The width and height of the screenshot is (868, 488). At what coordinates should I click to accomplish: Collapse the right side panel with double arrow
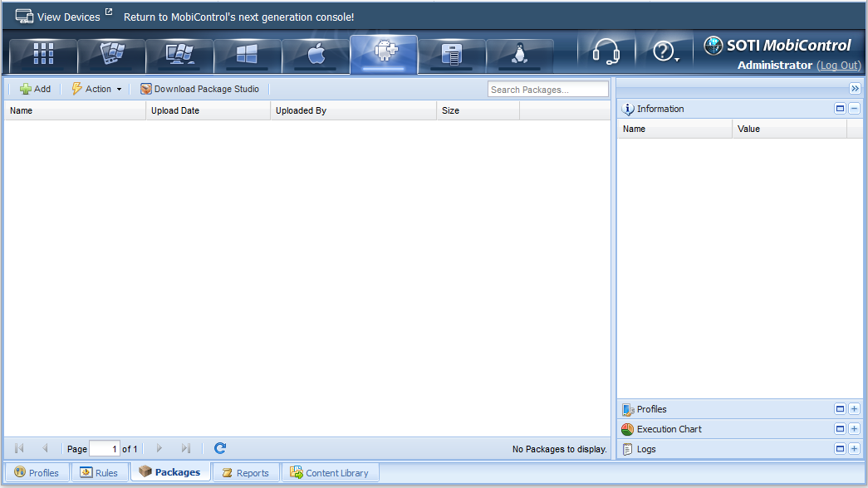855,88
